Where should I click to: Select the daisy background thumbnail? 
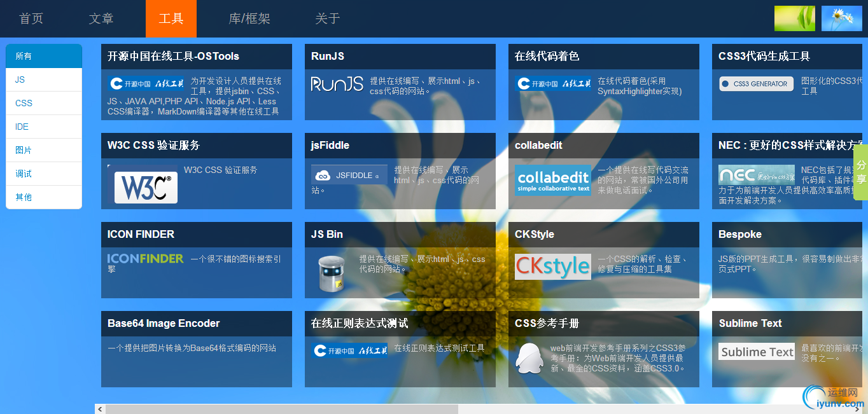pos(842,18)
